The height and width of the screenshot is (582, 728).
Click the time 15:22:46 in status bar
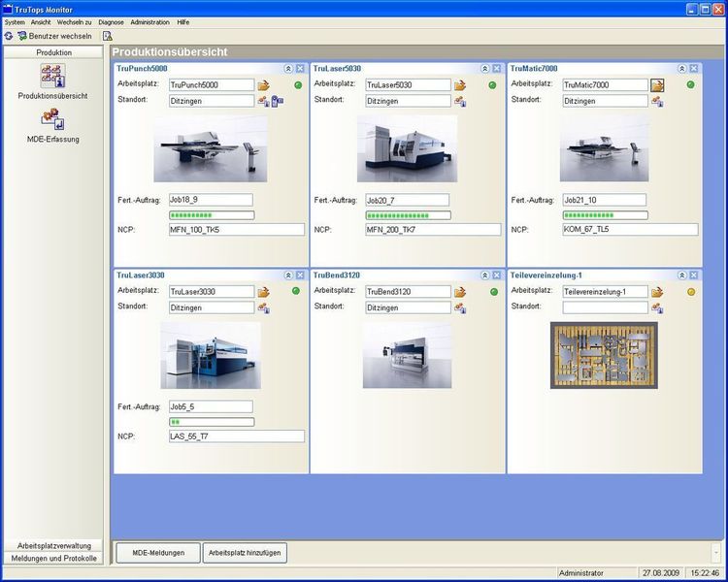click(705, 573)
